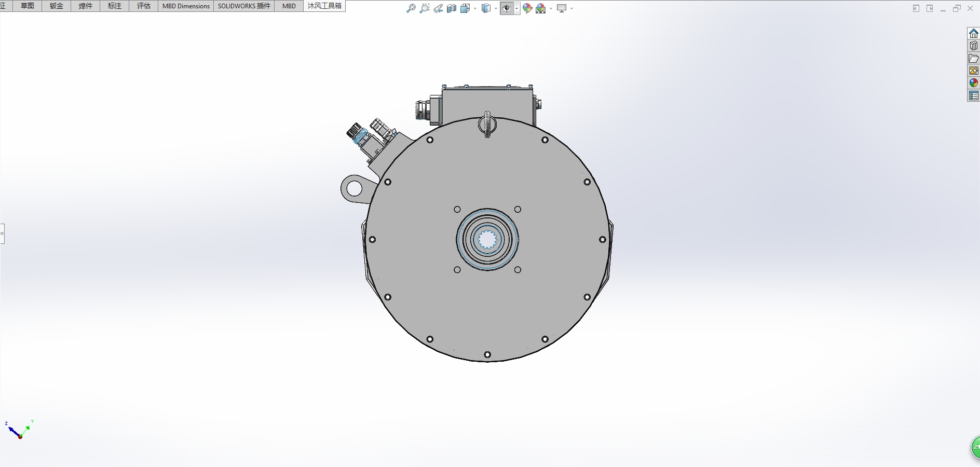Open the View Palette task pane icon
This screenshot has width=980, height=467.
coord(973,71)
